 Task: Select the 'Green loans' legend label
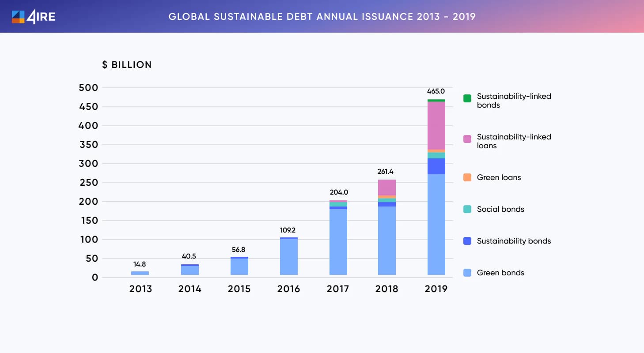point(499,177)
